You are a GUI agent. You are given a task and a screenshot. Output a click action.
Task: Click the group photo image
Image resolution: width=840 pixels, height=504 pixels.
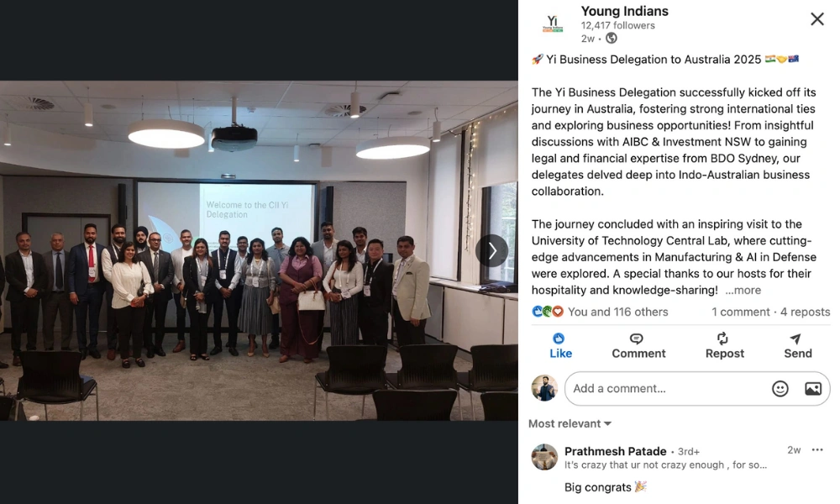(259, 250)
